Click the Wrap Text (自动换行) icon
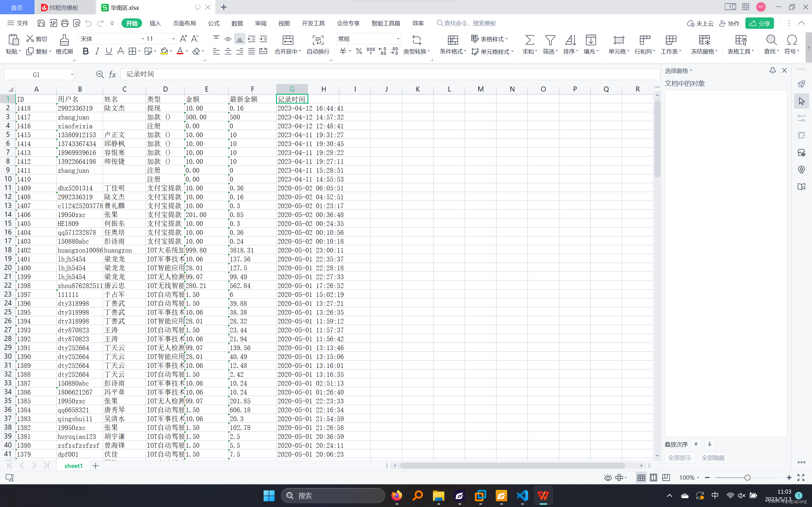This screenshot has height=507, width=812. click(318, 40)
